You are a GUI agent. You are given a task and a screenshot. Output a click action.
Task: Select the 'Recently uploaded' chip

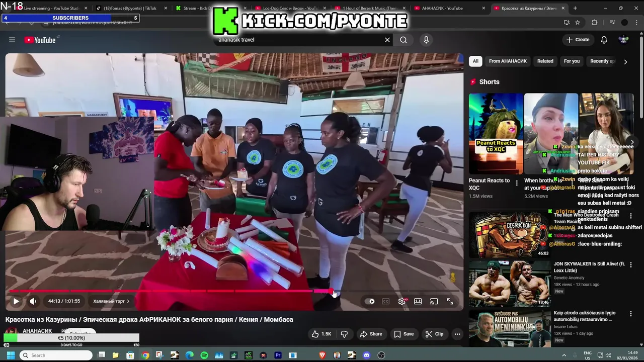coord(602,61)
